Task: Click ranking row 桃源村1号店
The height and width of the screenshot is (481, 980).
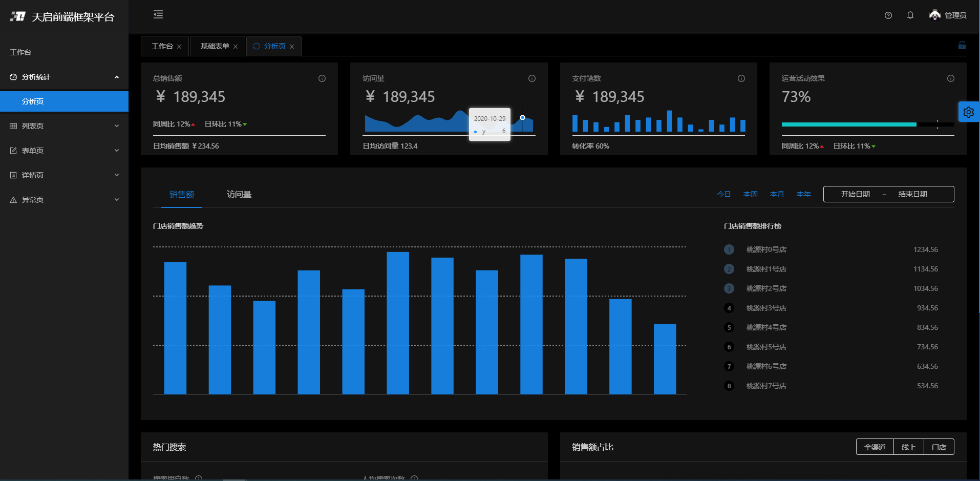Action: (830, 269)
